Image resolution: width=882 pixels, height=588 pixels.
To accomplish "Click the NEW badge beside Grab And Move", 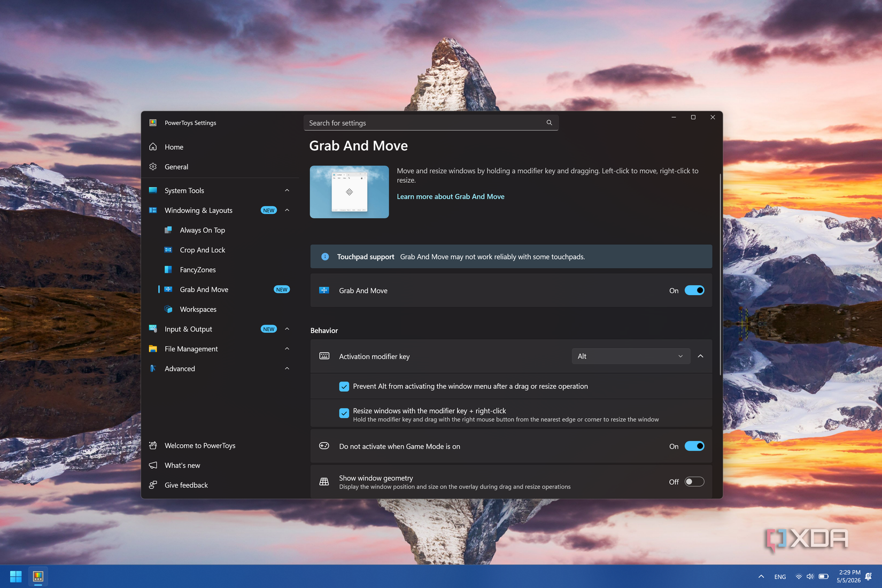I will click(x=282, y=289).
